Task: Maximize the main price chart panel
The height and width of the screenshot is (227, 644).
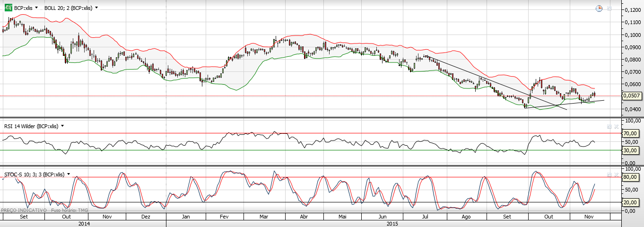Action: (609, 9)
